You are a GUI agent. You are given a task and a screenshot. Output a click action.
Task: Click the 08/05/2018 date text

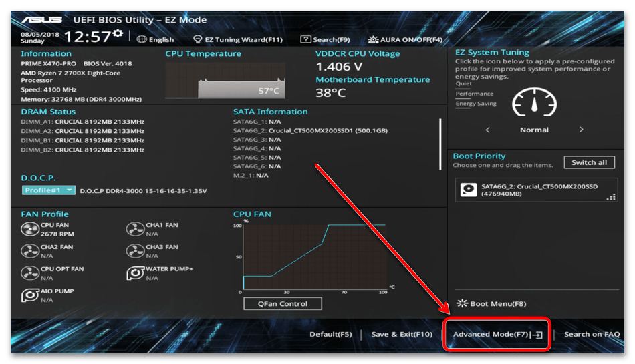(39, 35)
